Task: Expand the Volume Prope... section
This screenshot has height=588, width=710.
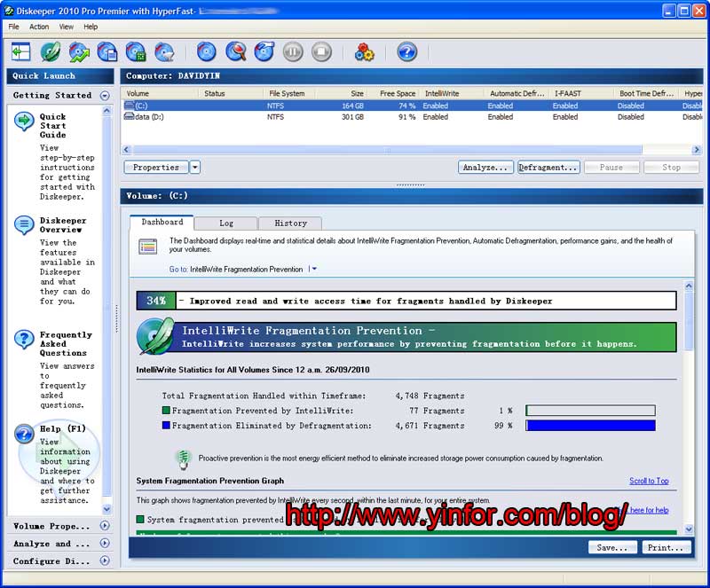Action: pos(105,526)
